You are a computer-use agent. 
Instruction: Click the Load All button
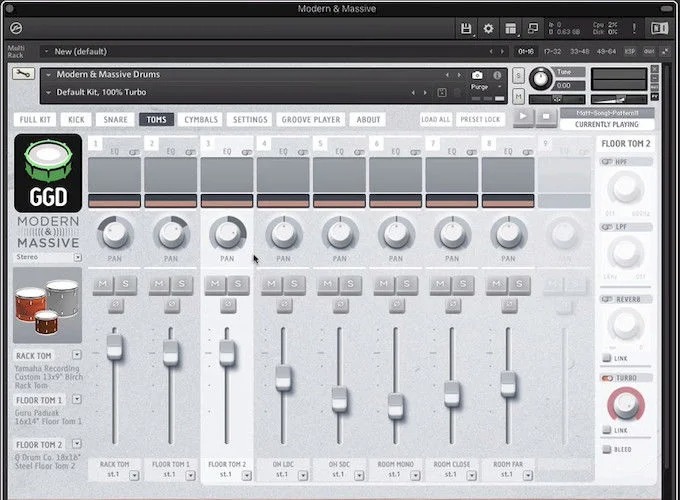[435, 120]
